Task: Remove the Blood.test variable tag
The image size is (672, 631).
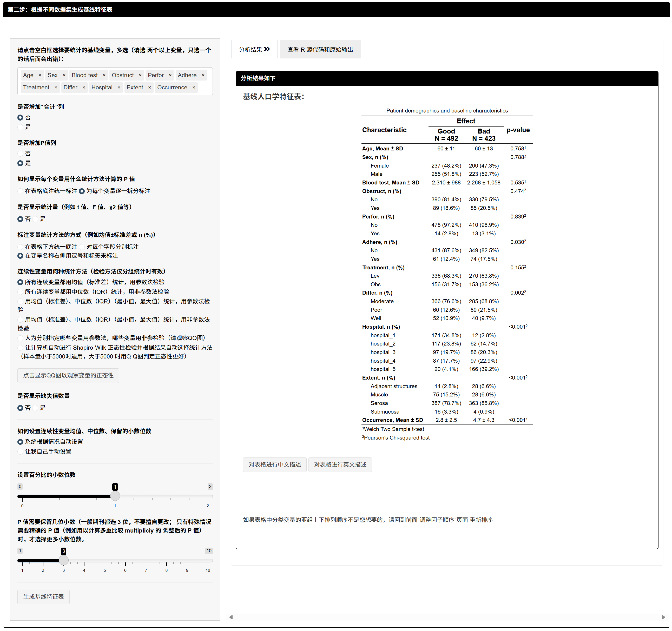Action: (x=104, y=75)
